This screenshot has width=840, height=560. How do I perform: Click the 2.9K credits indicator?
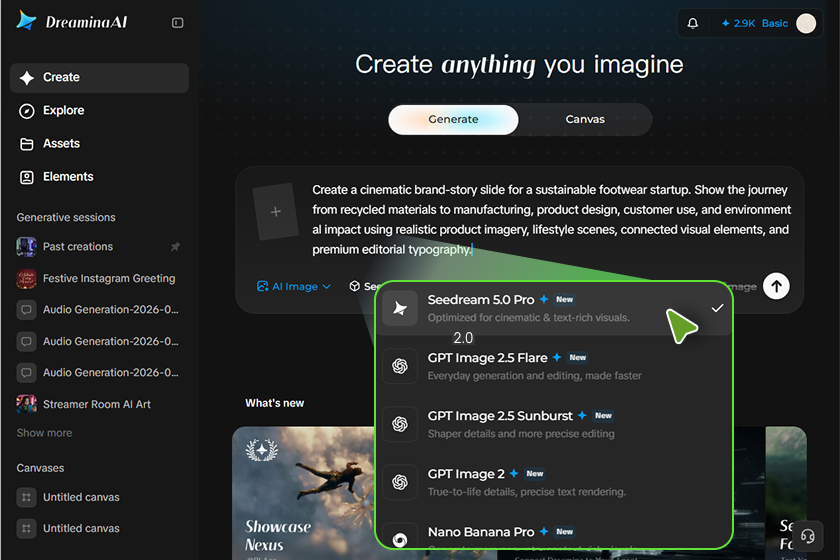(x=738, y=24)
